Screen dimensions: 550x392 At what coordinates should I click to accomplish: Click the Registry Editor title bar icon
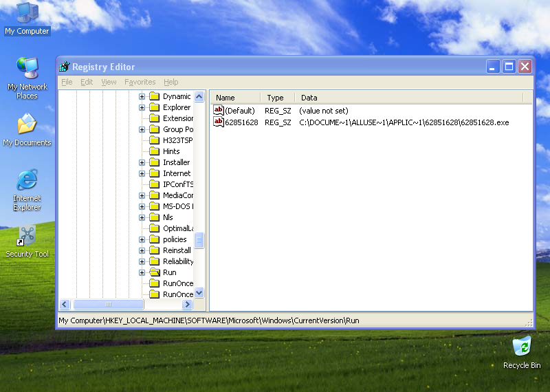(x=65, y=66)
